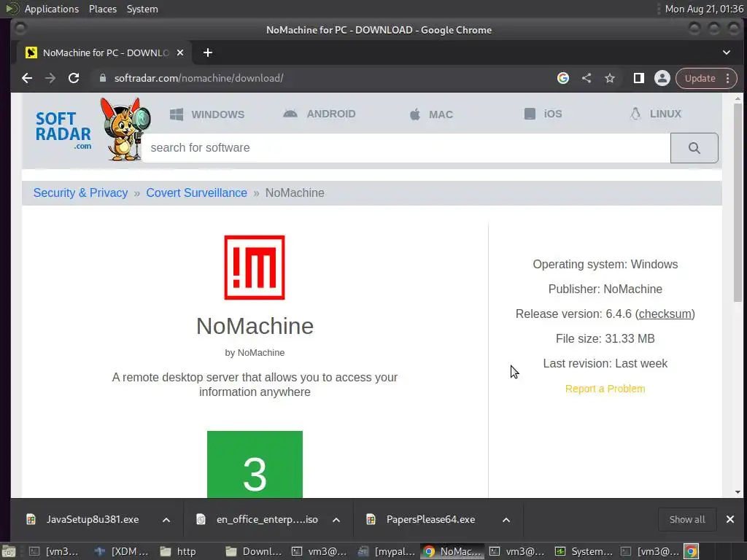Reload the softradar page
Viewport: 747px width, 560px height.
[x=74, y=78]
